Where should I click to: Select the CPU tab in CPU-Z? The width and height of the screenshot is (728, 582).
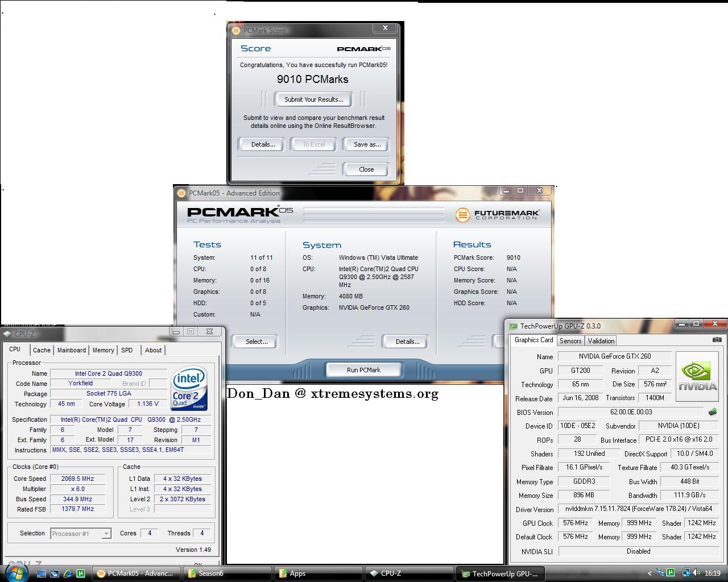point(15,350)
